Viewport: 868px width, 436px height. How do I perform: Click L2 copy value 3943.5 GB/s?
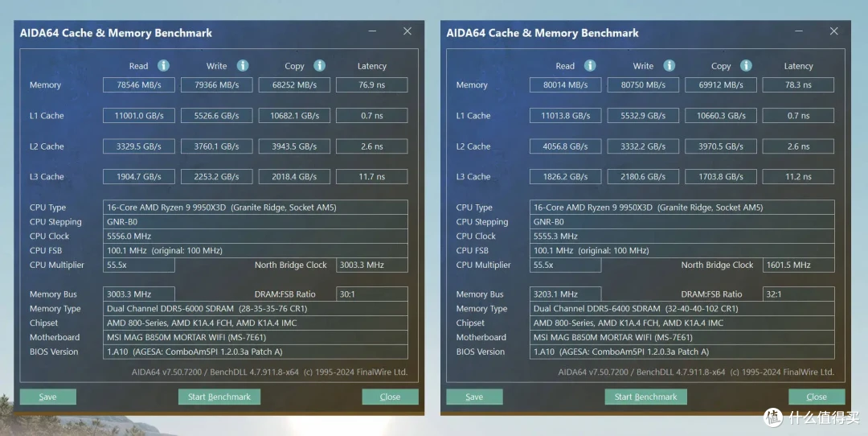coord(294,146)
